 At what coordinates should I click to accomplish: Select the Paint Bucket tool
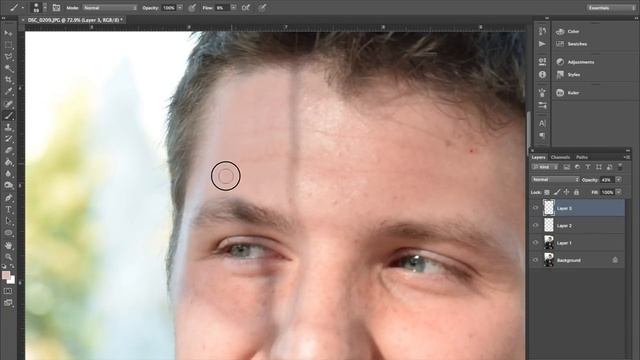[8, 162]
